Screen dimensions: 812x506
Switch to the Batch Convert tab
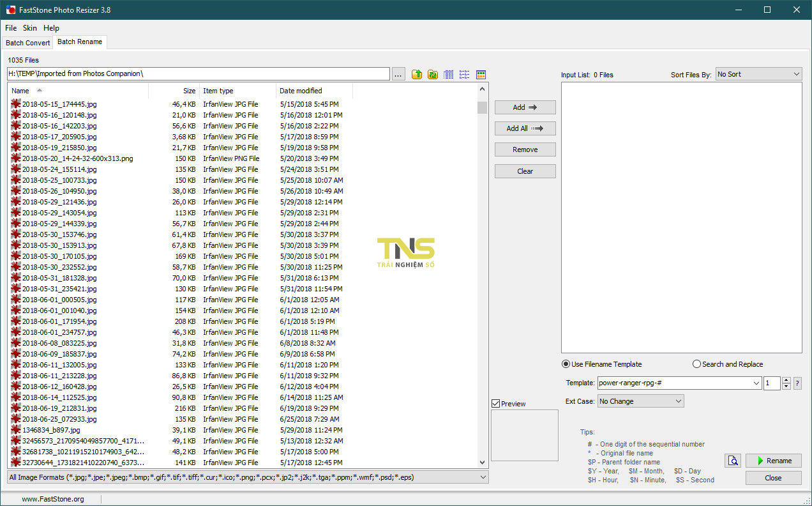[x=27, y=42]
